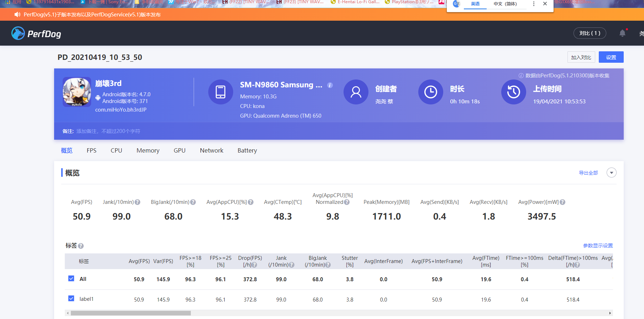Viewport: 644px width, 319px height.
Task: Click the 导出全部 export link
Action: 588,173
